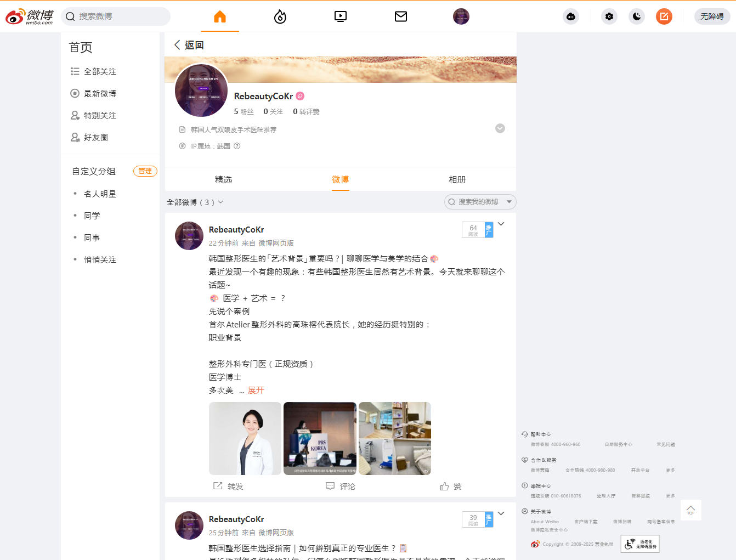Viewport: 736px width, 560px height.
Task: Select the Home icon in top navigation
Action: 220,16
